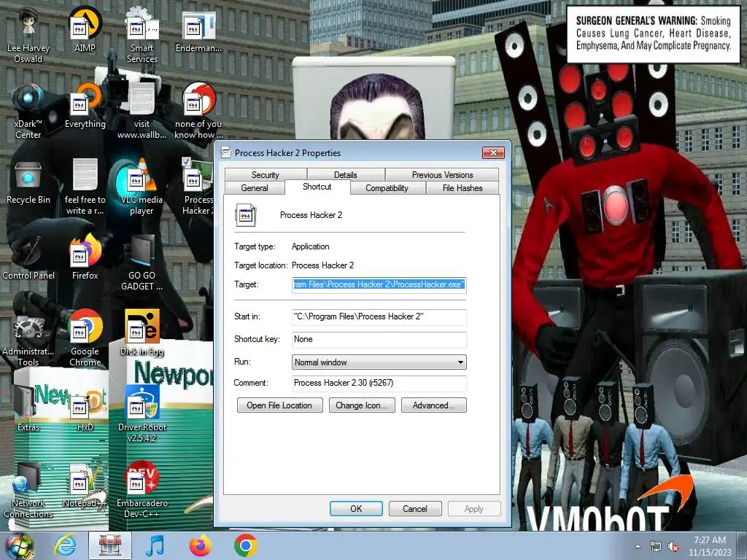
Task: Select the 'none of you know how' shortcut
Action: tap(198, 112)
